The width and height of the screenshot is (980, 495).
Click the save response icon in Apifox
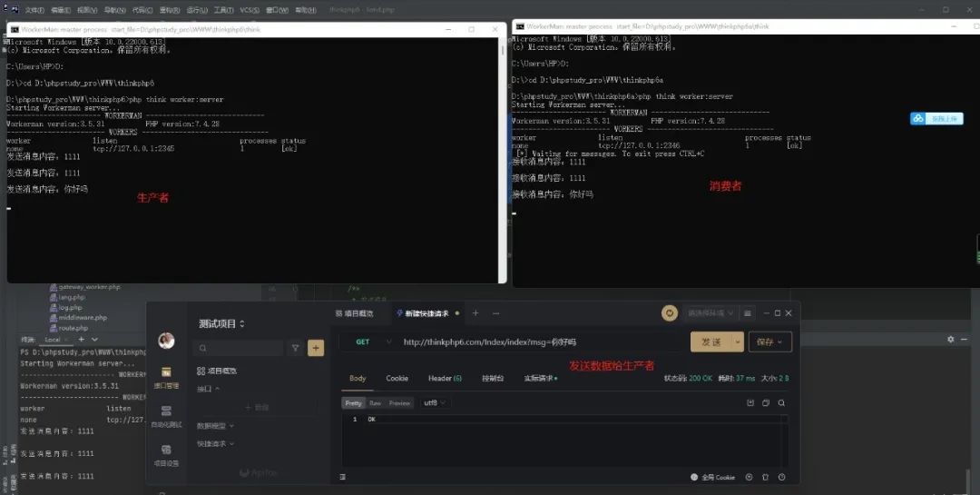750,403
